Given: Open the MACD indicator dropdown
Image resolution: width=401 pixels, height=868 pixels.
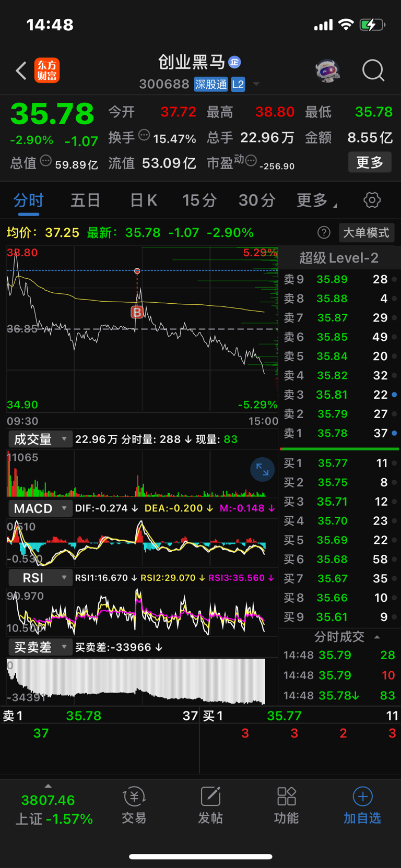Looking at the screenshot, I should pos(40,508).
